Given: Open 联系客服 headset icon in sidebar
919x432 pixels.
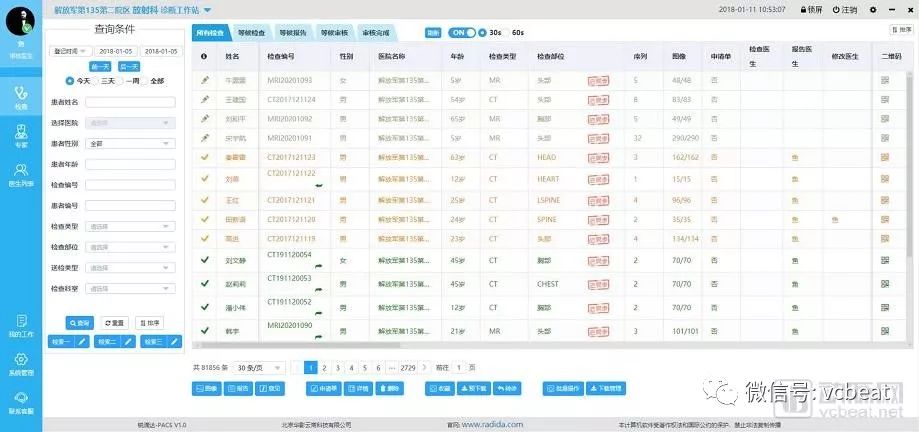Looking at the screenshot, I should click(x=21, y=397).
